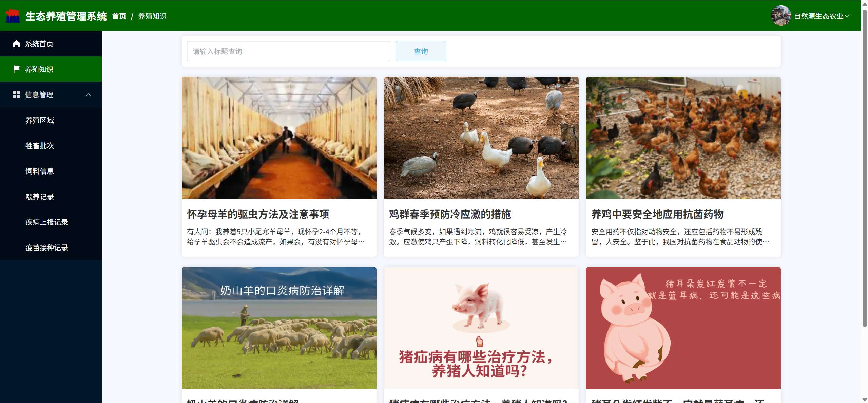Click the 首页 breadcrumb link

[x=119, y=16]
